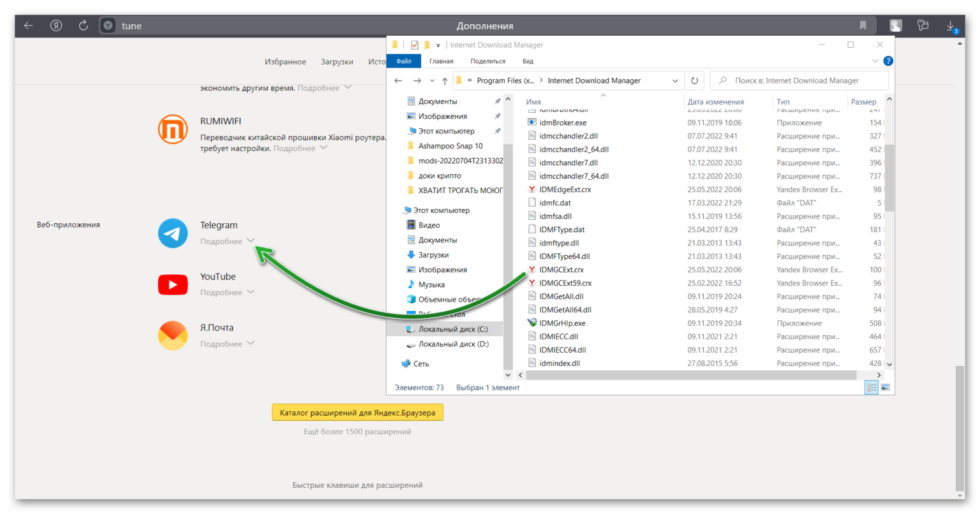Viewport: 980px width, 514px height.
Task: Click horizontal scrollbar in file list
Action: [x=691, y=375]
